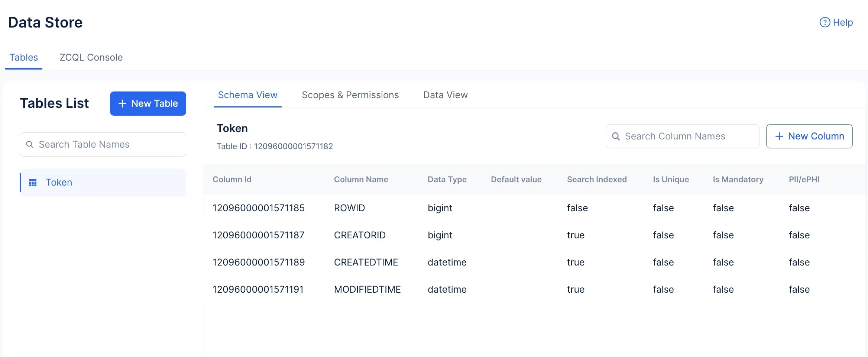The height and width of the screenshot is (357, 868).
Task: Select the CREATEDTIME row
Action: pos(366,262)
